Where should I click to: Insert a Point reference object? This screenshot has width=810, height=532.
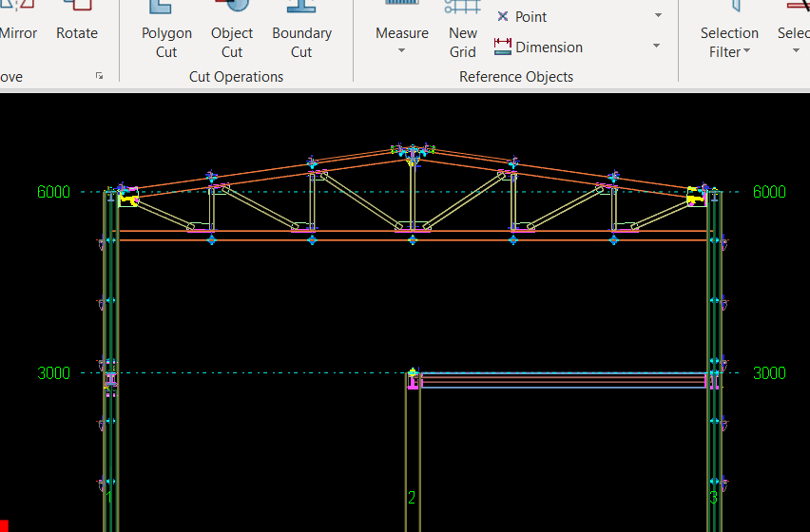click(523, 17)
